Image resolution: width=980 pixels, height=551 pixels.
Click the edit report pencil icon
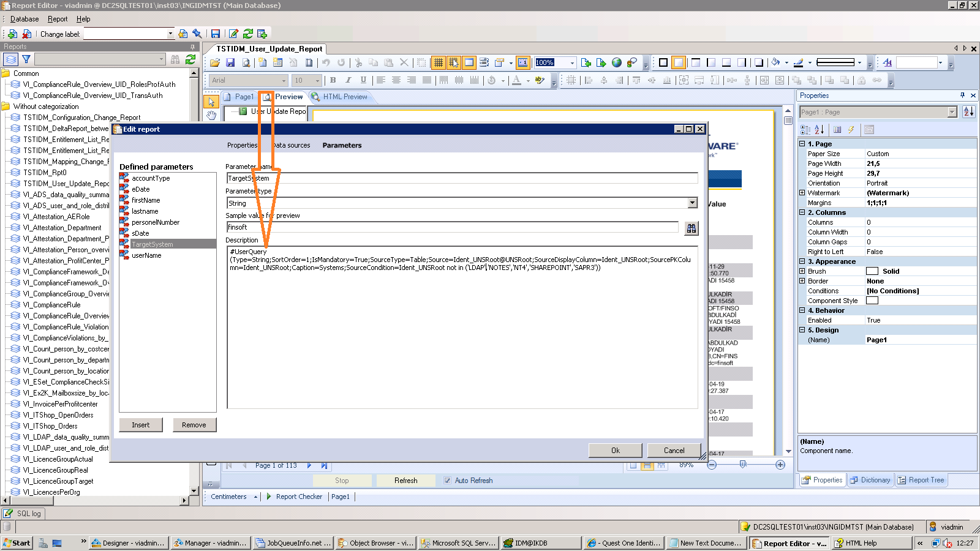pyautogui.click(x=233, y=34)
